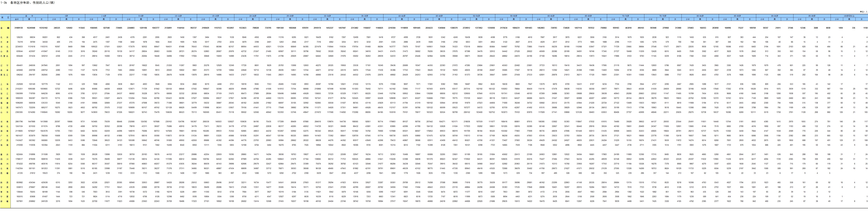
Task: Click Jiangsu male total 1095586
Action: (32, 88)
